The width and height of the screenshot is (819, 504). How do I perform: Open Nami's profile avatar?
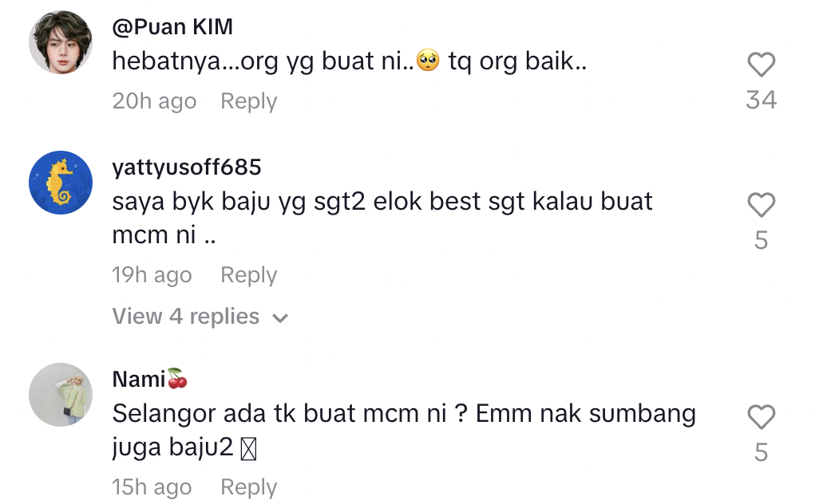tap(61, 395)
